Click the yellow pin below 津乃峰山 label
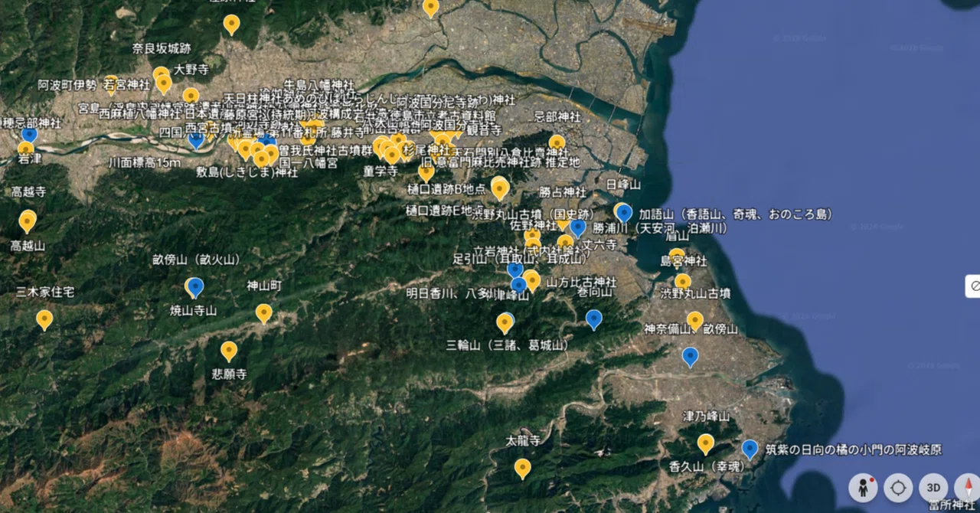 (705, 444)
